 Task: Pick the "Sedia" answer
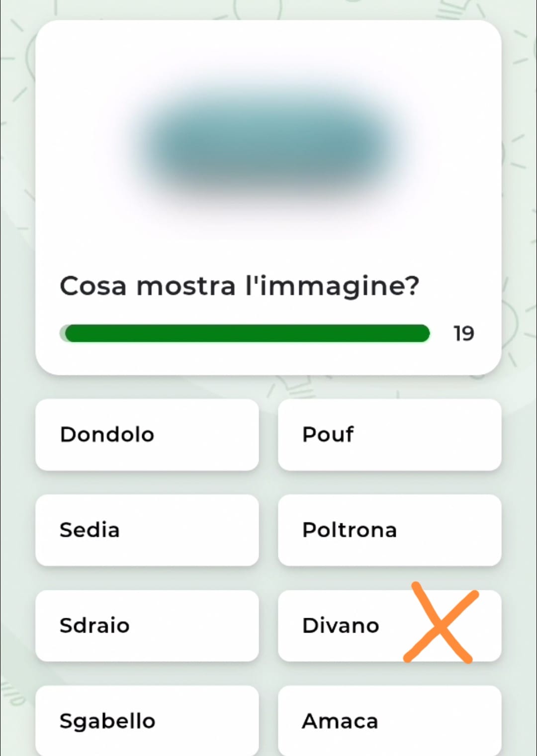pos(147,530)
